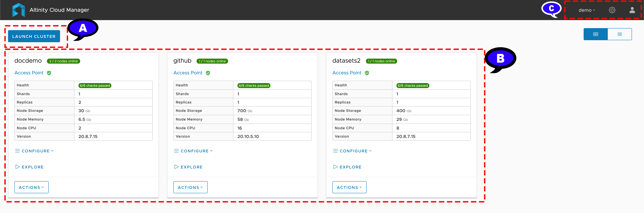Click datasets2 '6/6 checks passed' health badge

[x=413, y=86]
